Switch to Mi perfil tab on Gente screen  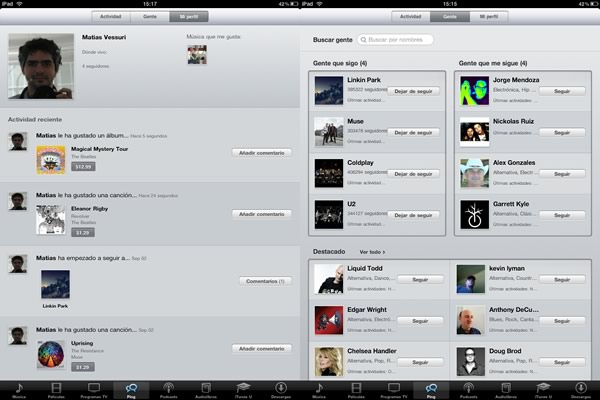pyautogui.click(x=489, y=16)
